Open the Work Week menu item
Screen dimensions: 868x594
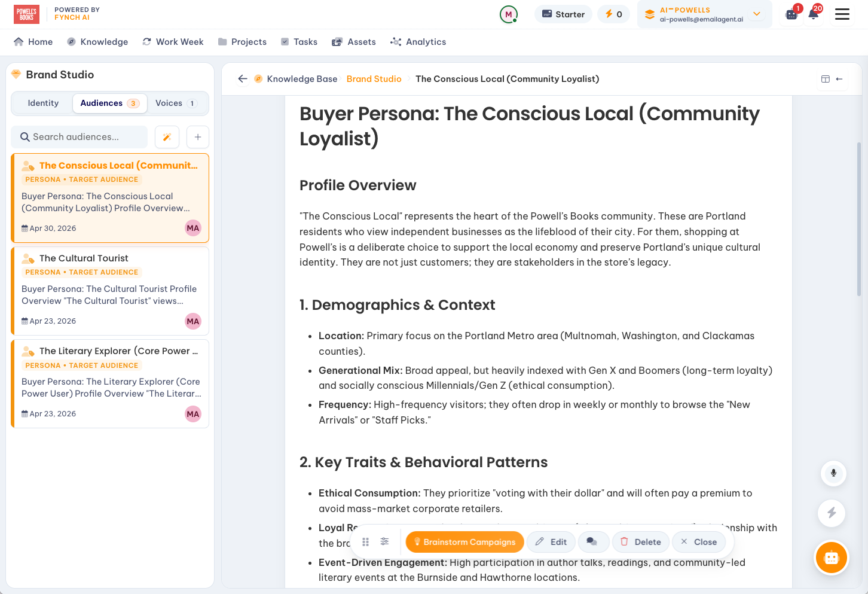coord(173,42)
